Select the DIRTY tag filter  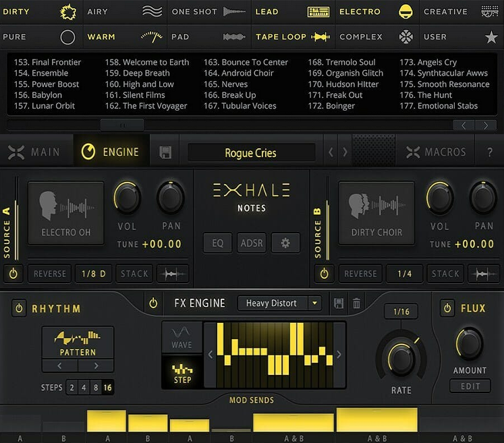(41, 12)
